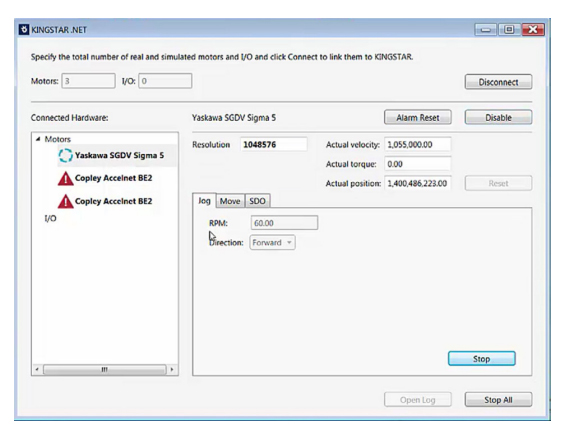Click the Stop All button
This screenshot has width=567, height=441.
[x=498, y=400]
